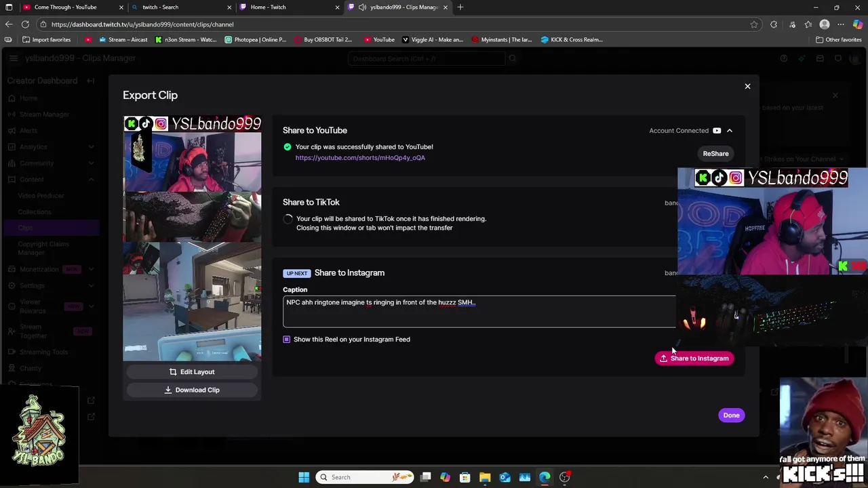Viewport: 868px width, 488px height.
Task: Toggle Show this Reel on Instagram Feed
Action: [286, 340]
